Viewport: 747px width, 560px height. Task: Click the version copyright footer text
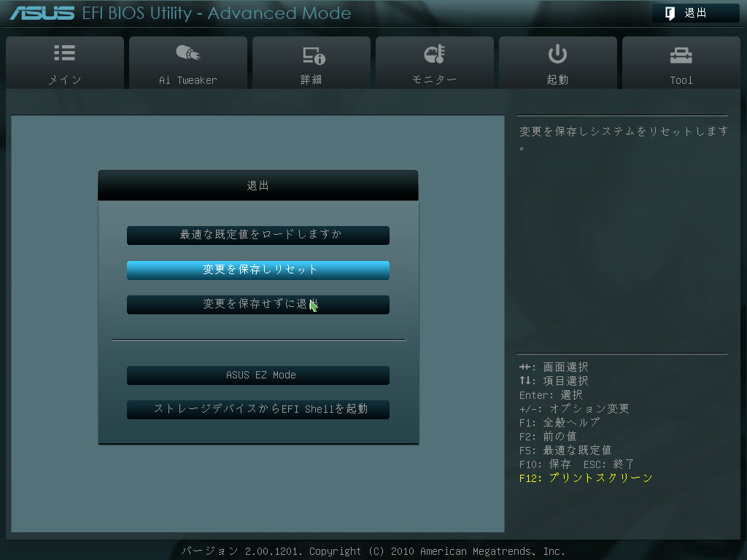(x=373, y=551)
